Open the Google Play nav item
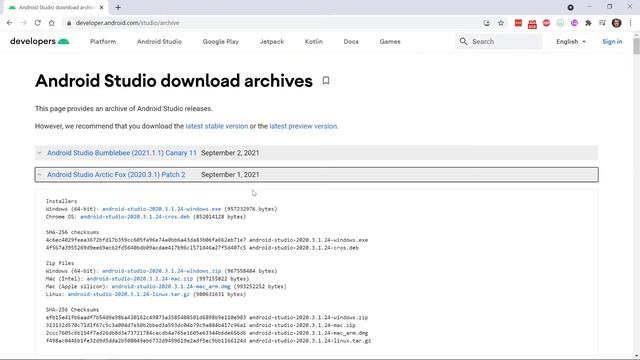 [x=221, y=42]
